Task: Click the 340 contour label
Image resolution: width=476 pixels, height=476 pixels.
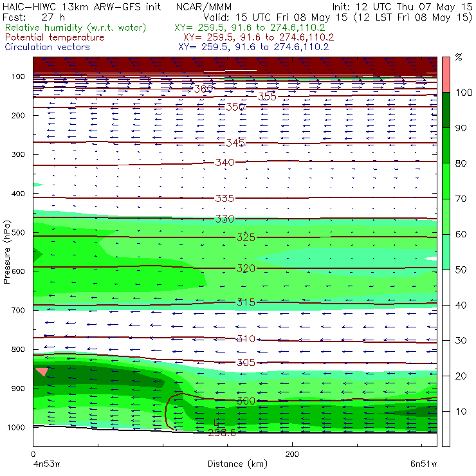Action: point(224,162)
